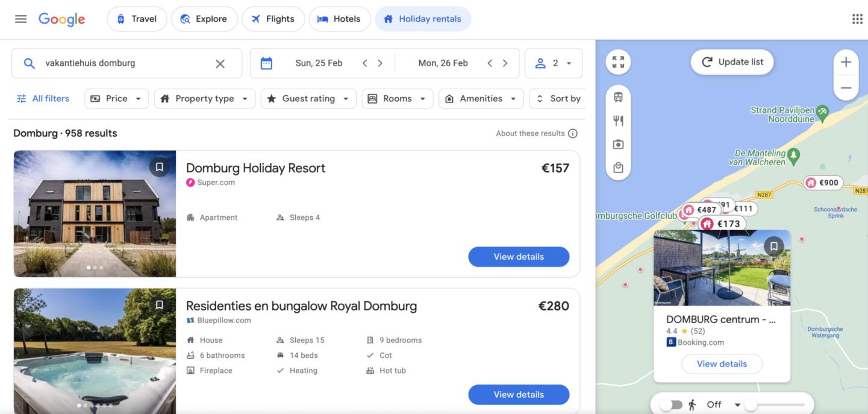Image resolution: width=868 pixels, height=414 pixels.
Task: Open the hamburger main menu
Action: pyautogui.click(x=20, y=19)
